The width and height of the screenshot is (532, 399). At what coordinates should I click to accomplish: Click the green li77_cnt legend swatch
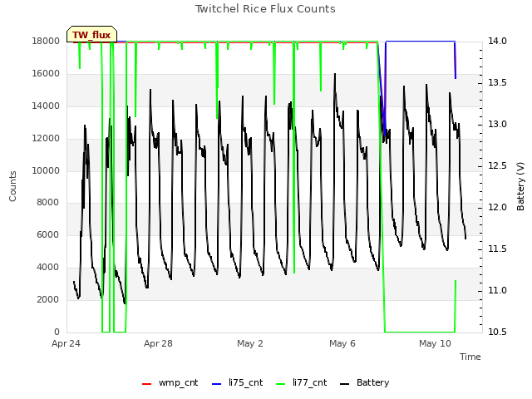tap(281, 384)
